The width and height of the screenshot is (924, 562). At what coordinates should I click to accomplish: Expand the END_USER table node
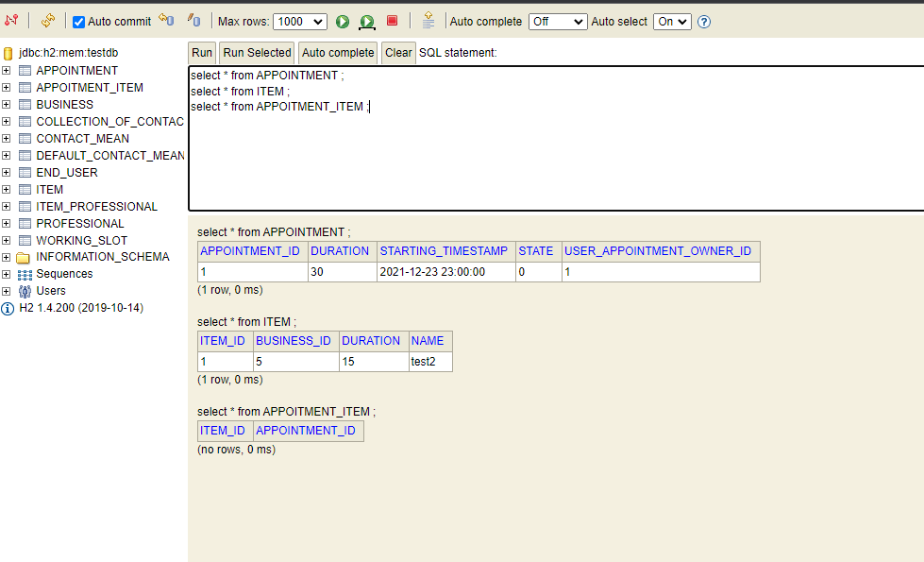[x=6, y=173]
